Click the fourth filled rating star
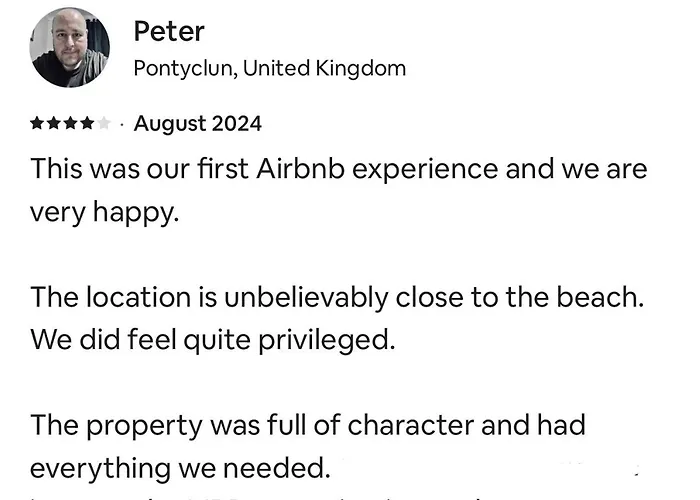This screenshot has height=500, width=700. pyautogui.click(x=87, y=123)
